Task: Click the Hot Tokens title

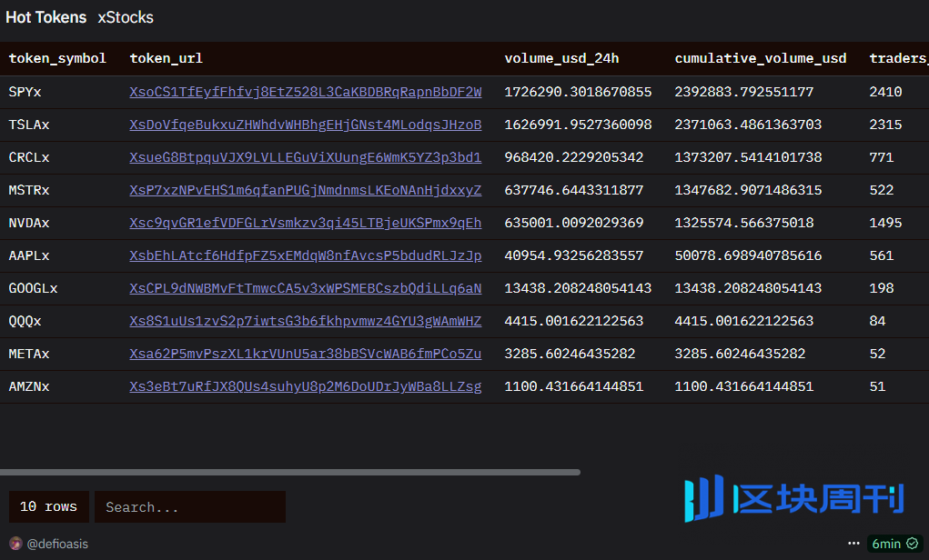Action: pos(45,17)
